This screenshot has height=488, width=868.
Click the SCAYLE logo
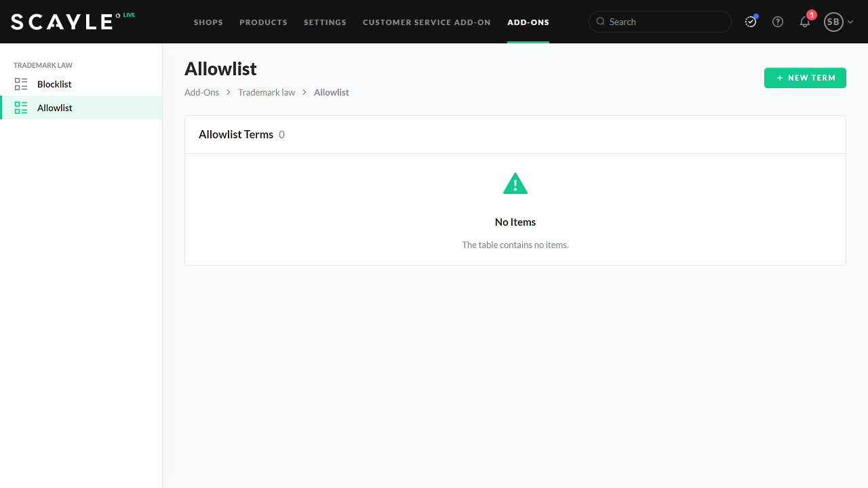coord(62,22)
